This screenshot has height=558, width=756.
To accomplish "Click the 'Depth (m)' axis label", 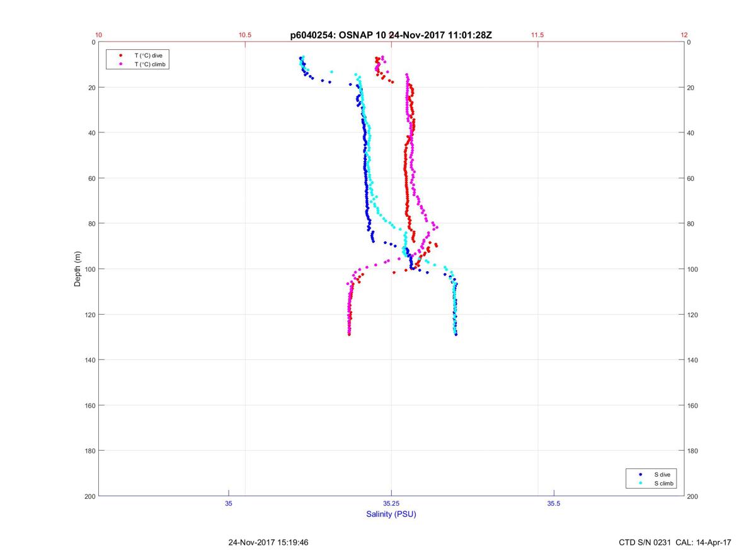I will [x=78, y=269].
